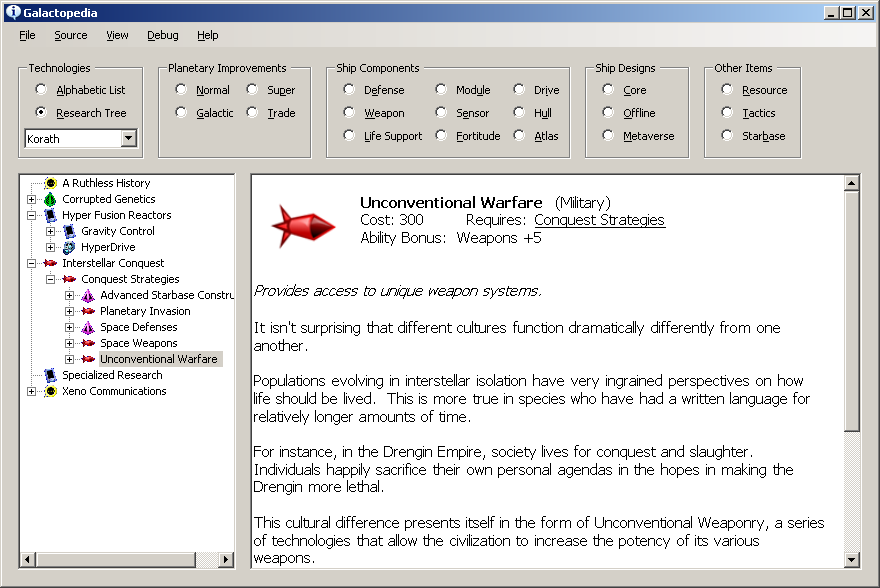Click the red ship icon beside Planetary Invasion
Screen dimensions: 880x588
(x=88, y=311)
